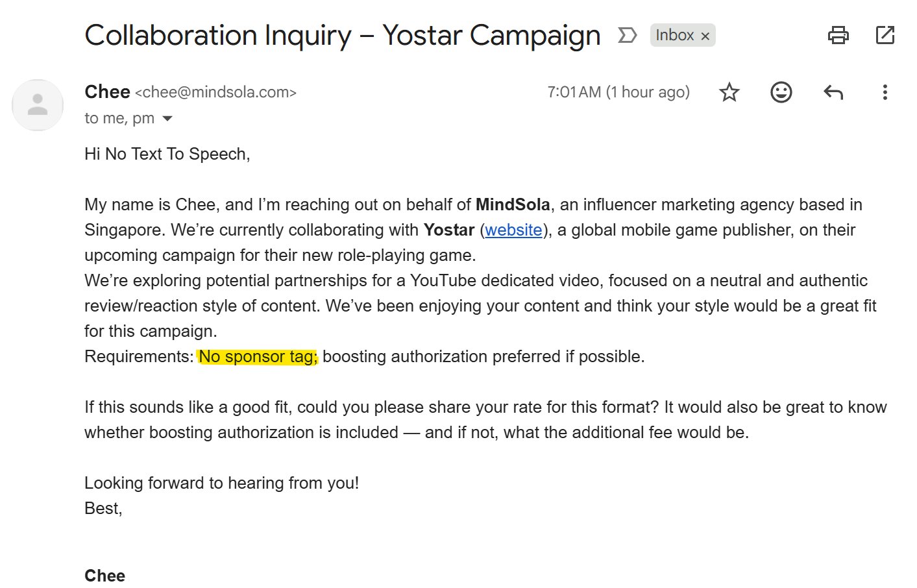Image resolution: width=917 pixels, height=588 pixels.
Task: Toggle the importance marker next to subject
Action: point(626,35)
